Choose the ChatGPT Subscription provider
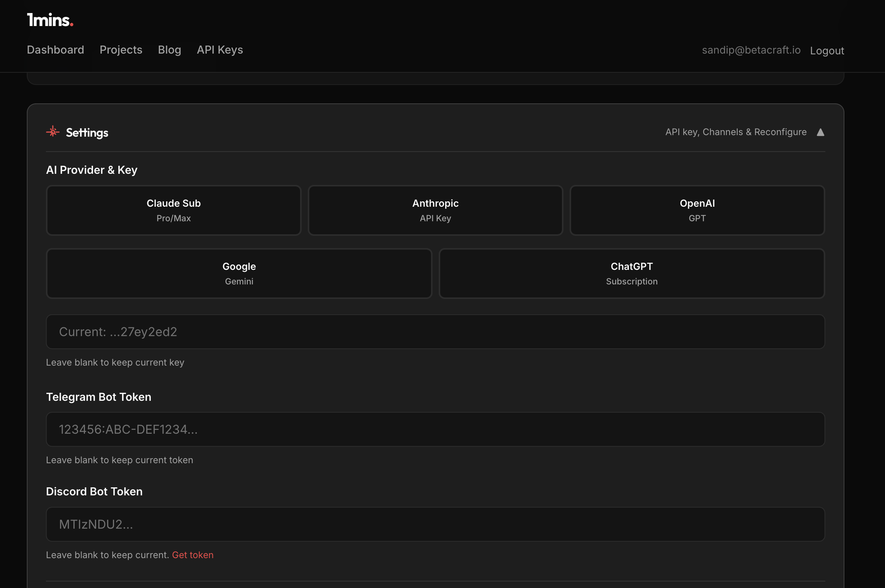The width and height of the screenshot is (885, 588). tap(632, 273)
